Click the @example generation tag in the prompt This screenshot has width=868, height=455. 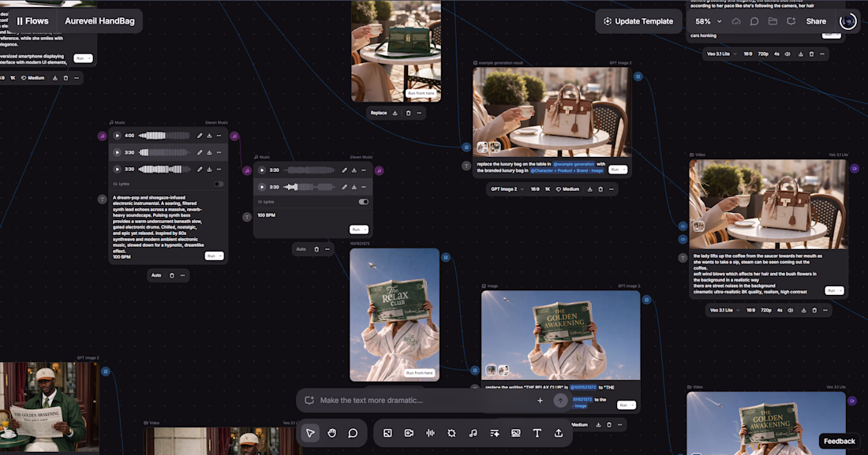[574, 164]
